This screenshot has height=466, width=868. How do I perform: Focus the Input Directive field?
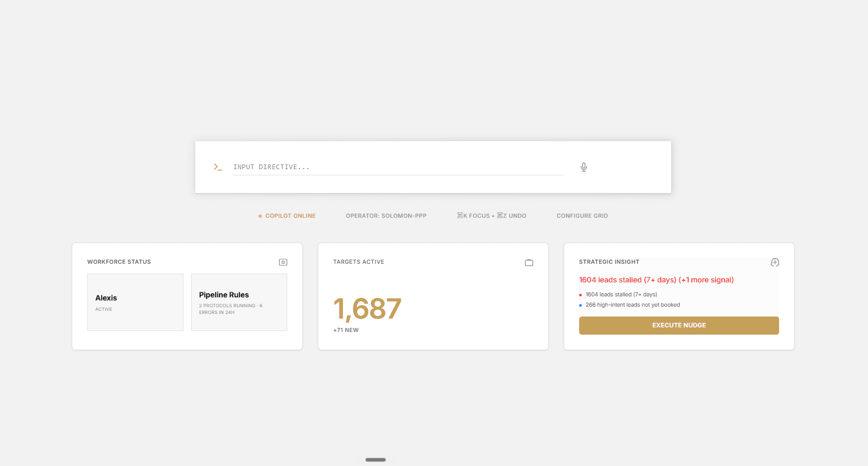click(x=398, y=167)
